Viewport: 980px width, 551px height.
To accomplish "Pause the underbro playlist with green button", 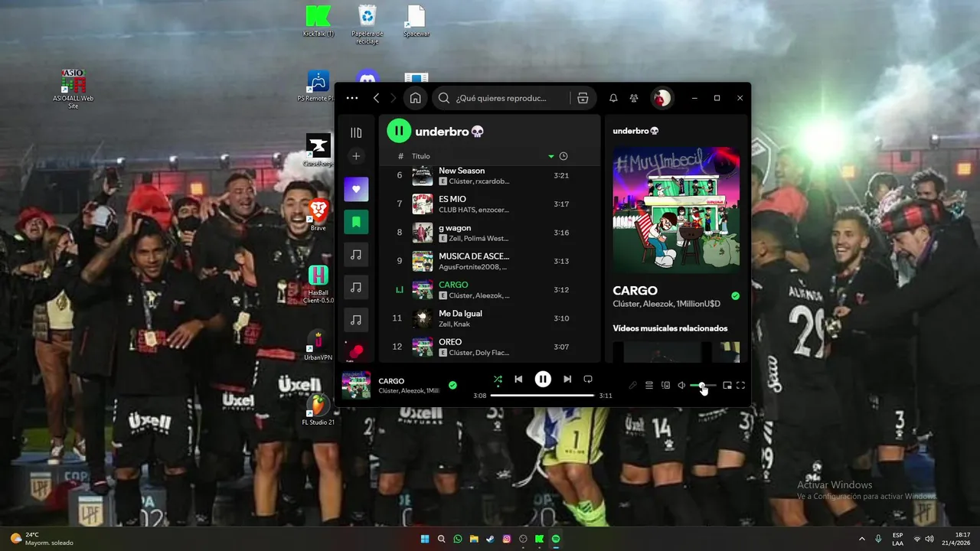I will [399, 131].
